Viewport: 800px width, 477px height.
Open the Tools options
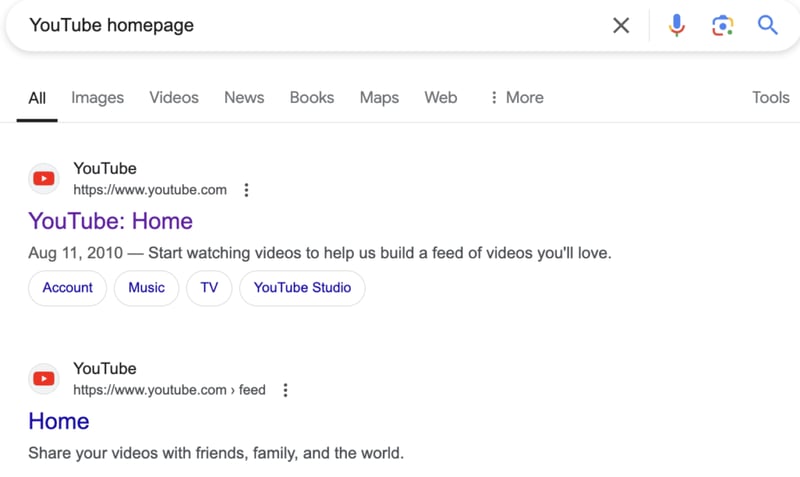[770, 97]
